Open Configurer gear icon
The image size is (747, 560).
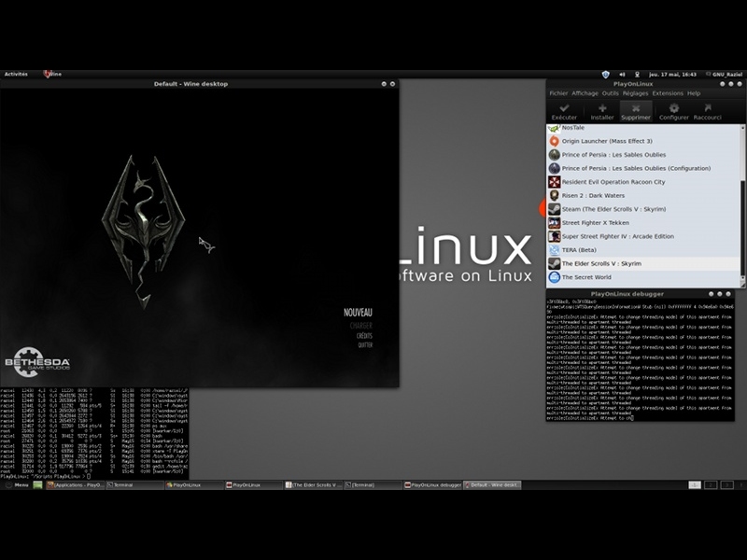pyautogui.click(x=673, y=111)
